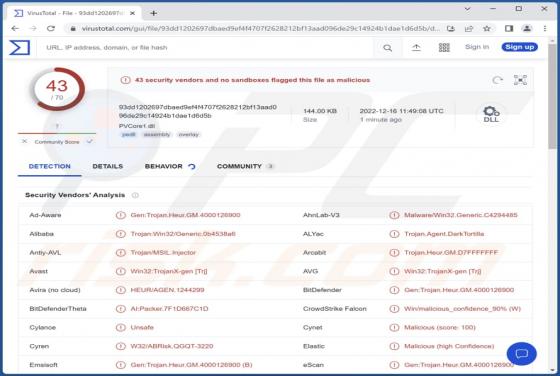Click Trojan/MSIL.Injector detection for Antiy-AVL
Screen dimensions: 560x376
163,252
